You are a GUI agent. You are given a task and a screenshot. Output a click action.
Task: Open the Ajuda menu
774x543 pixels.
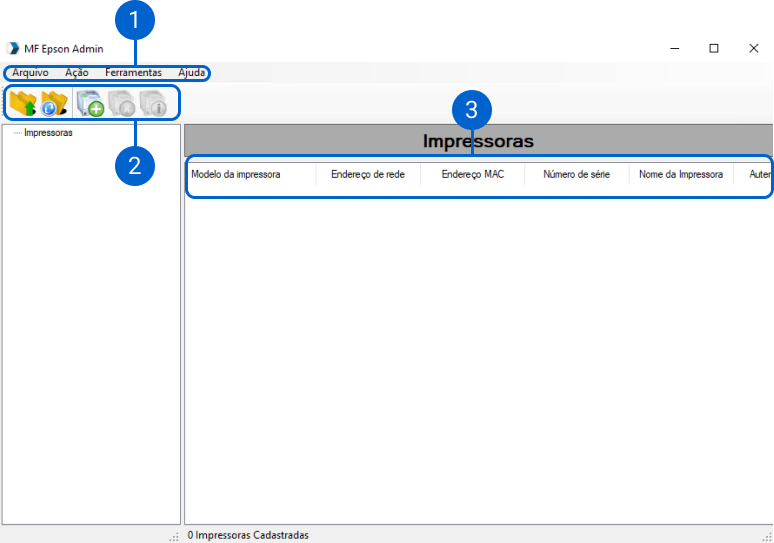pos(191,73)
